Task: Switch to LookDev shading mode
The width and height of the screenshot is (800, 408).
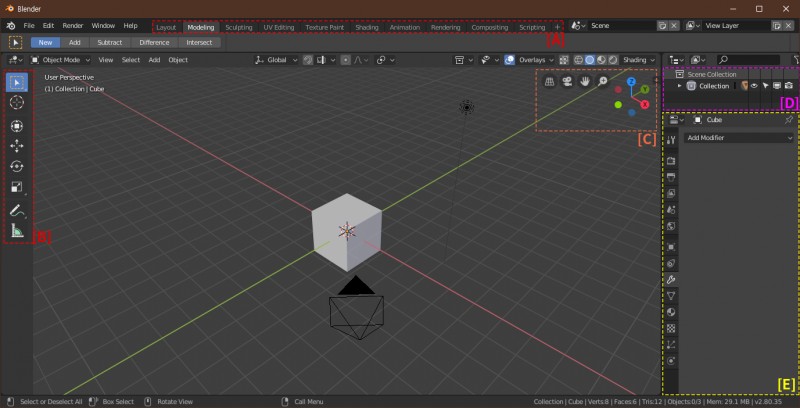Action: point(602,60)
